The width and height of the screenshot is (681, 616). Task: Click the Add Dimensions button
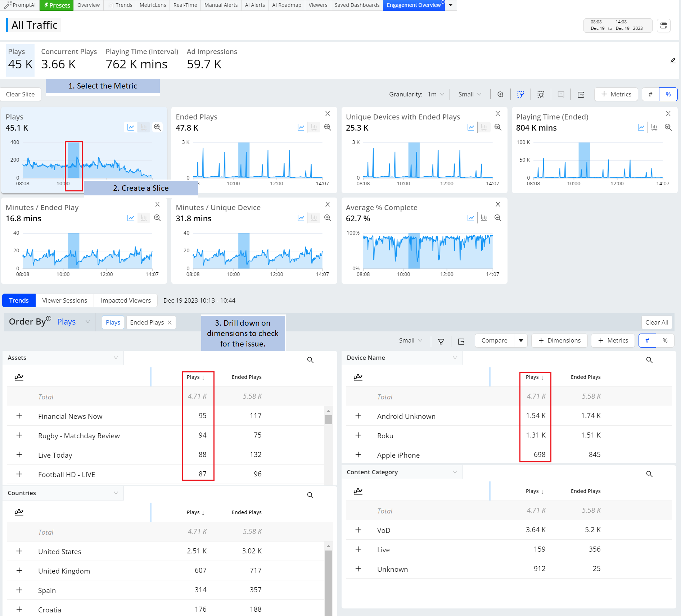point(559,340)
